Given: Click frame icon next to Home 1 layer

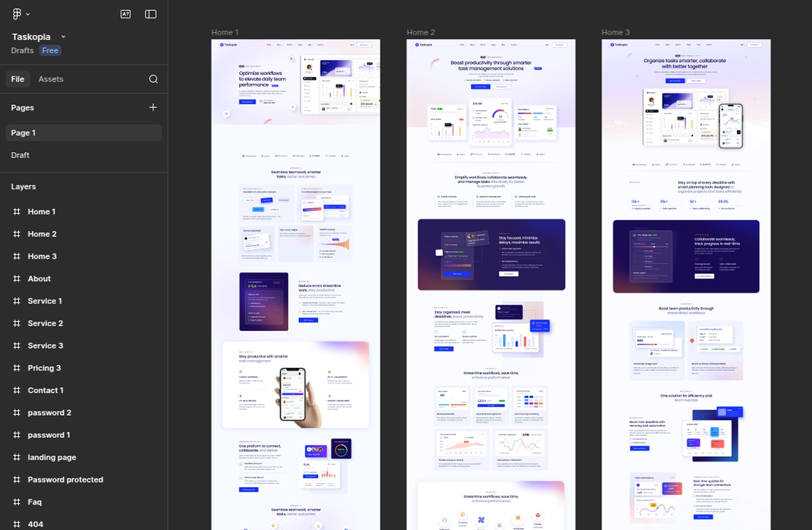Looking at the screenshot, I should click(17, 211).
